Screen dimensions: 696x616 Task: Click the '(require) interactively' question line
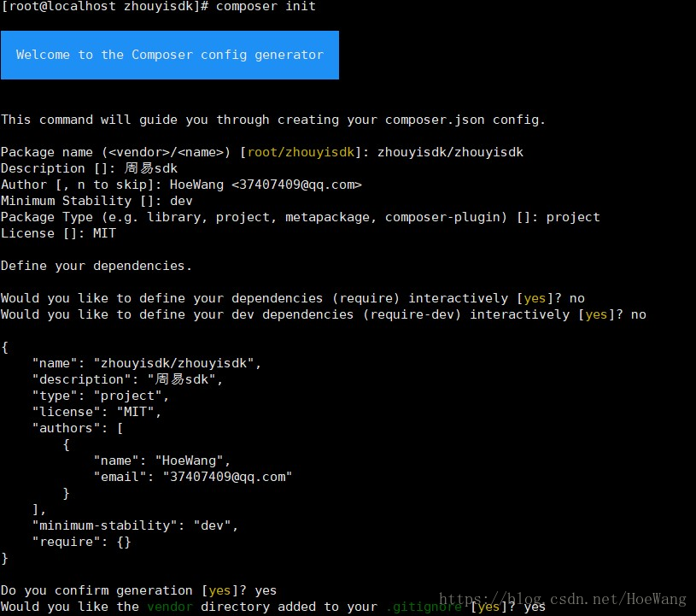[293, 298]
